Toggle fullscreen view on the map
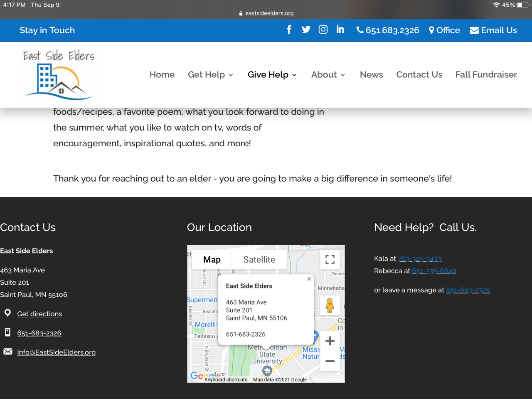This screenshot has width=532, height=399. (330, 260)
